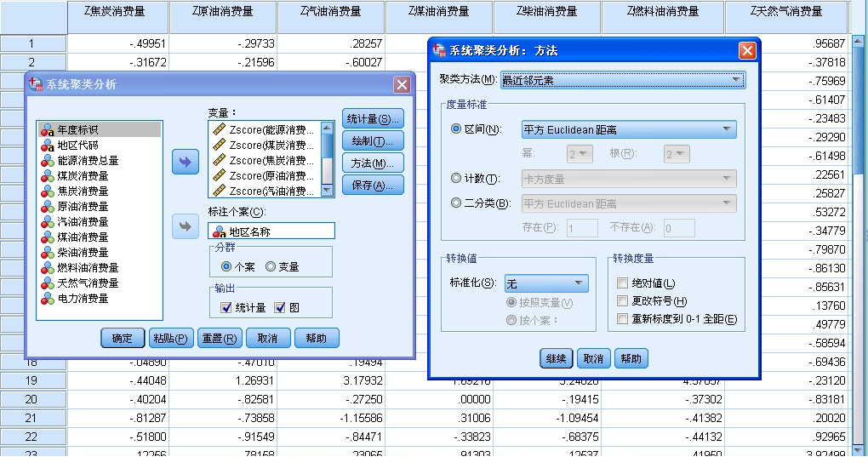The image size is (868, 474).
Task: Click 帮助 in the 系统聚类分析 dialog
Action: tap(317, 339)
